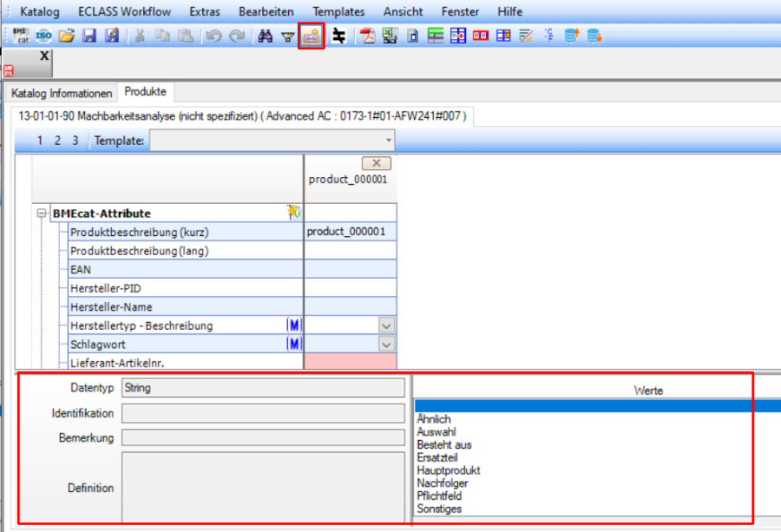Collapse the BMEcat-Attribute tree node
This screenshot has height=532, width=781.
(41, 213)
